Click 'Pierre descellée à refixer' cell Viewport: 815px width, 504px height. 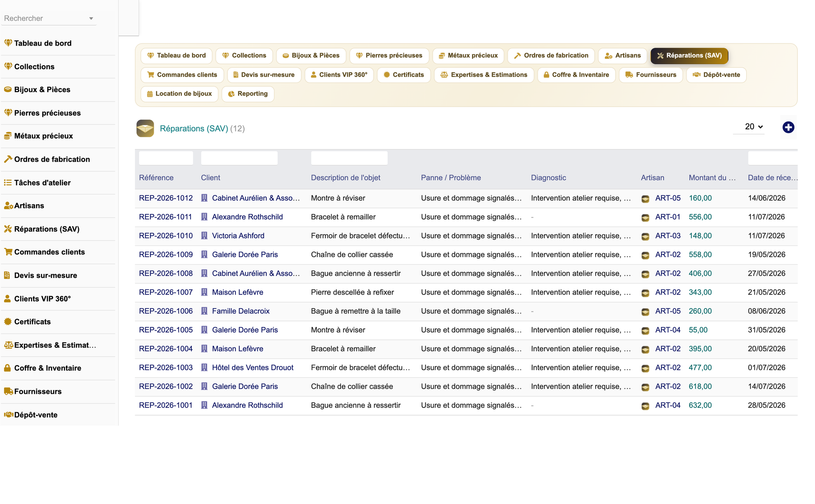pyautogui.click(x=352, y=292)
